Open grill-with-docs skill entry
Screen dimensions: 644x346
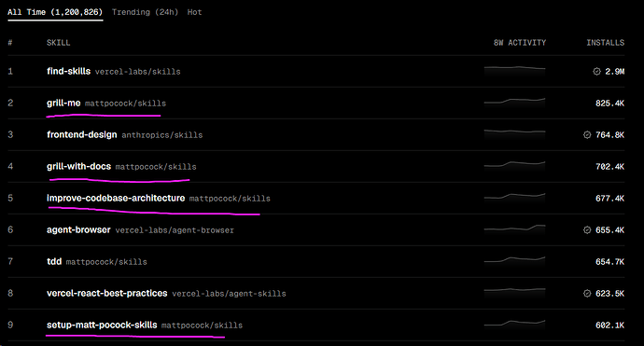(x=78, y=166)
